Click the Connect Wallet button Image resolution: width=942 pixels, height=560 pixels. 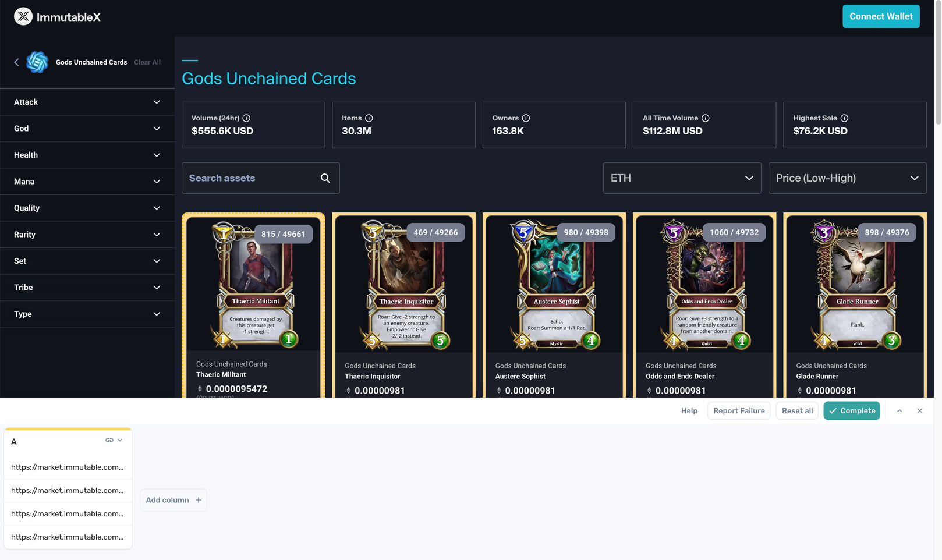click(x=881, y=16)
